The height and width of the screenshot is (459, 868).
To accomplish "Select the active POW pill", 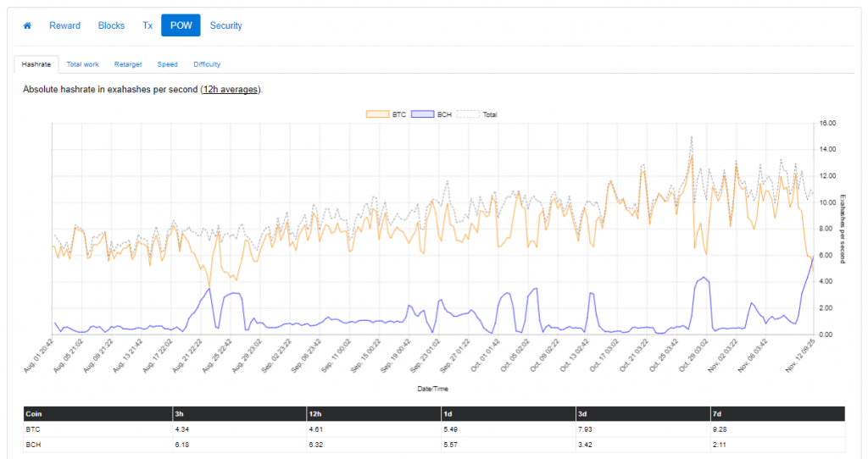I will (x=181, y=25).
